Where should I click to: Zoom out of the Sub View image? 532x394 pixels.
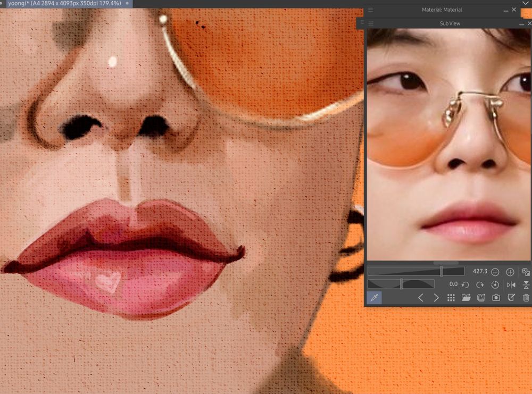pyautogui.click(x=494, y=271)
